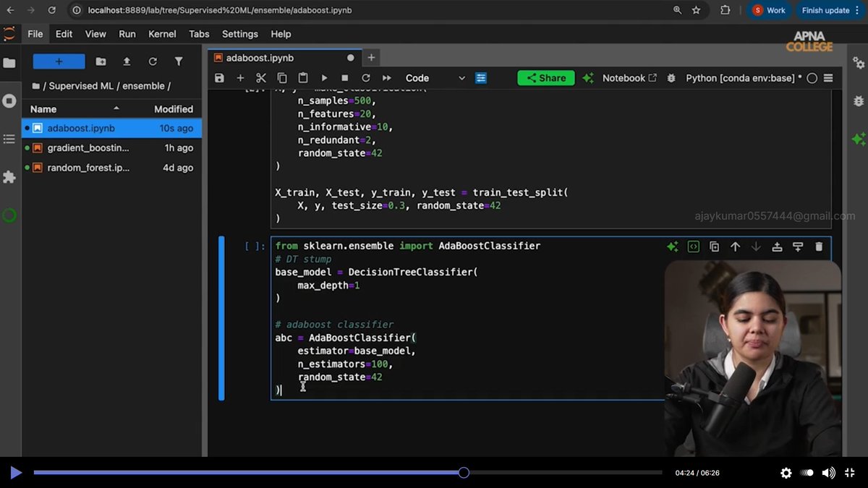Copy the selected cell in the notebook toolbar
Image resolution: width=868 pixels, height=488 pixels.
click(x=282, y=78)
